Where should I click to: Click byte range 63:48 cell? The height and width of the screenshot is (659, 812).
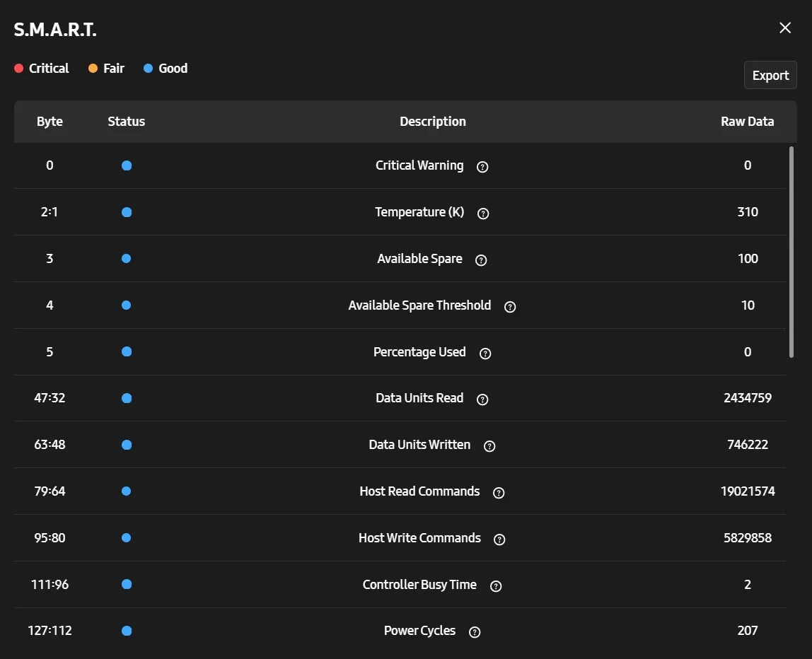(50, 444)
